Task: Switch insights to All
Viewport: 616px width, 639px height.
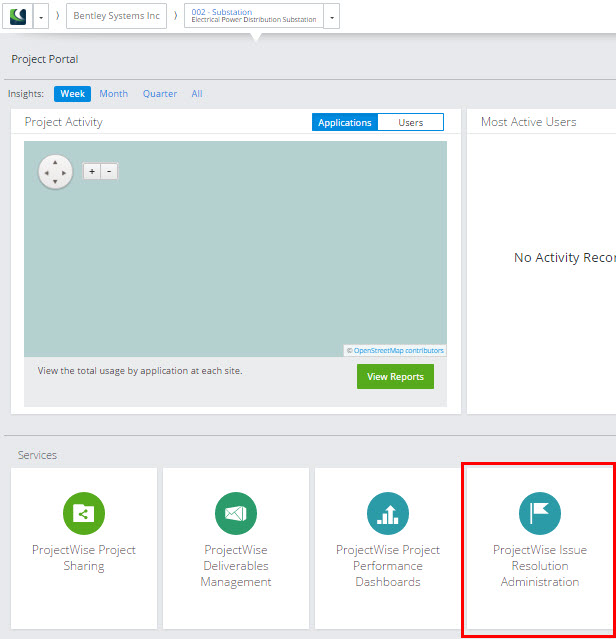Action: point(197,94)
